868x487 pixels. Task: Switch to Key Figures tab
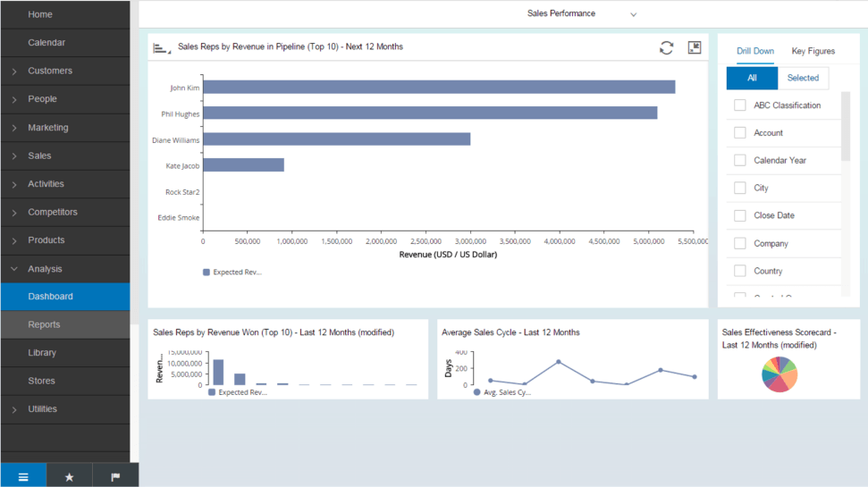[x=813, y=51]
